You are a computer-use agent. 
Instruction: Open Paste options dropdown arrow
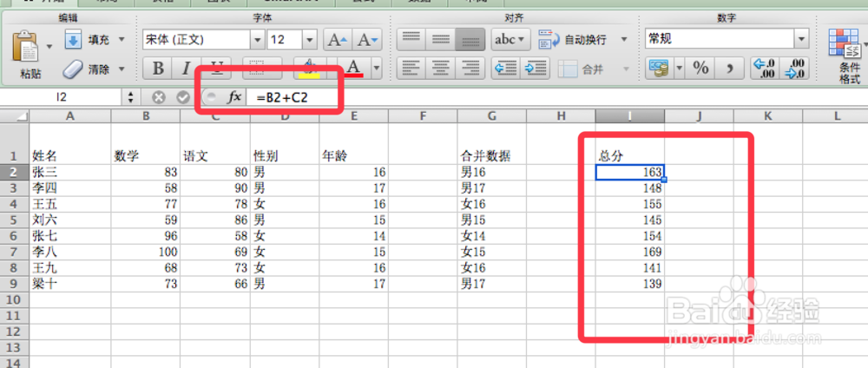click(x=49, y=45)
